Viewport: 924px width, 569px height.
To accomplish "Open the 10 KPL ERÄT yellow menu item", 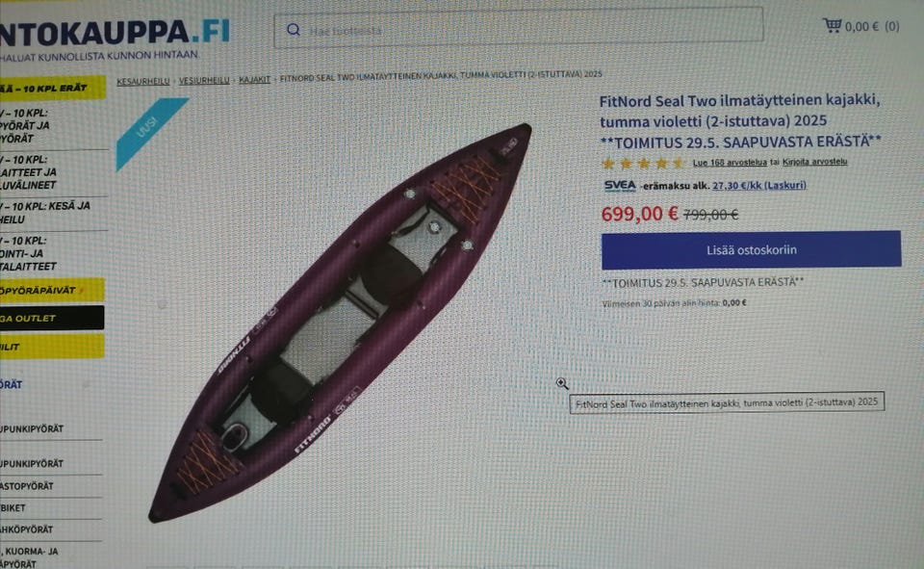I will click(52, 88).
